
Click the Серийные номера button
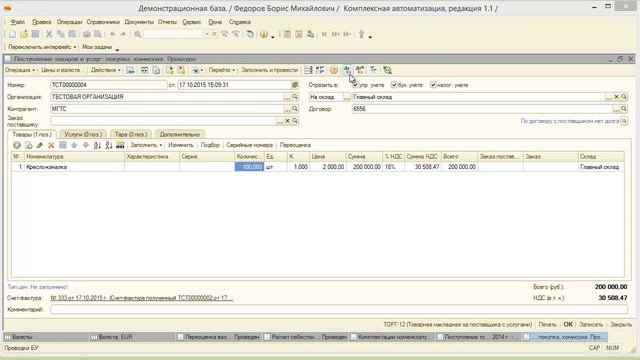pyautogui.click(x=249, y=145)
